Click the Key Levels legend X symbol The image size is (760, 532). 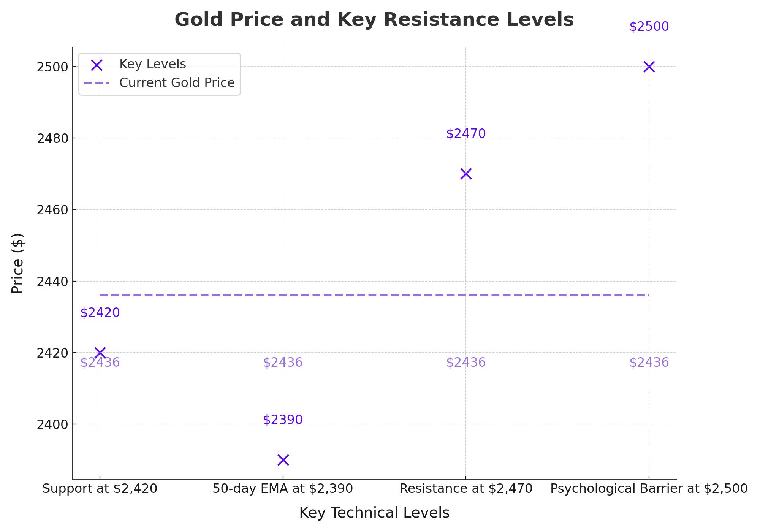click(x=97, y=65)
